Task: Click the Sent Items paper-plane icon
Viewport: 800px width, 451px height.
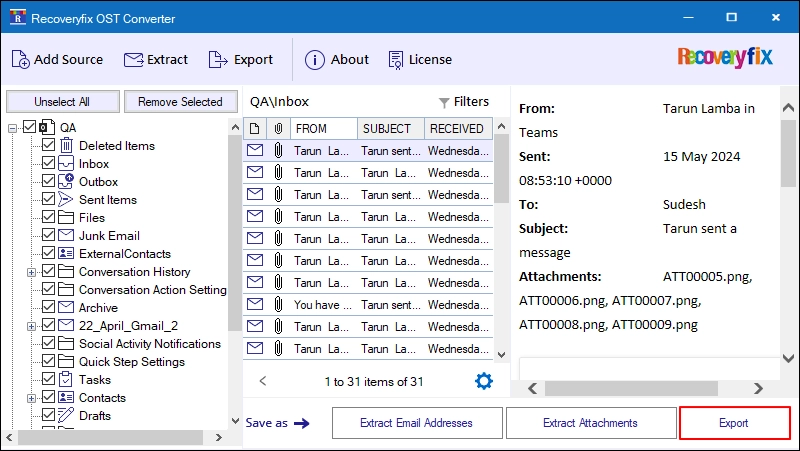Action: click(66, 199)
